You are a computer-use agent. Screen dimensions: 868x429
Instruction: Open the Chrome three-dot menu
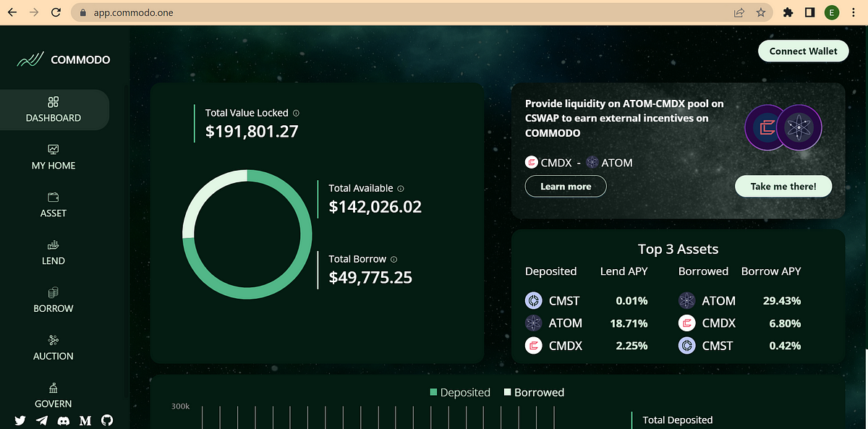pyautogui.click(x=854, y=13)
